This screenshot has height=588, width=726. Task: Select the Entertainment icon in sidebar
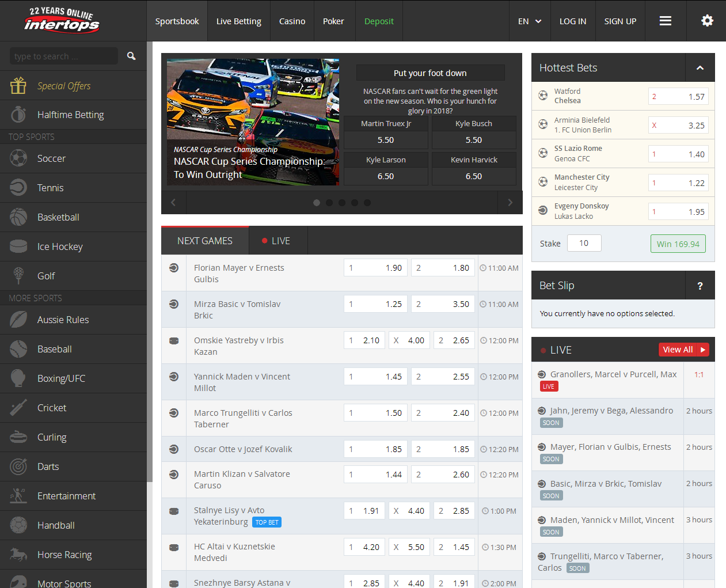18,496
